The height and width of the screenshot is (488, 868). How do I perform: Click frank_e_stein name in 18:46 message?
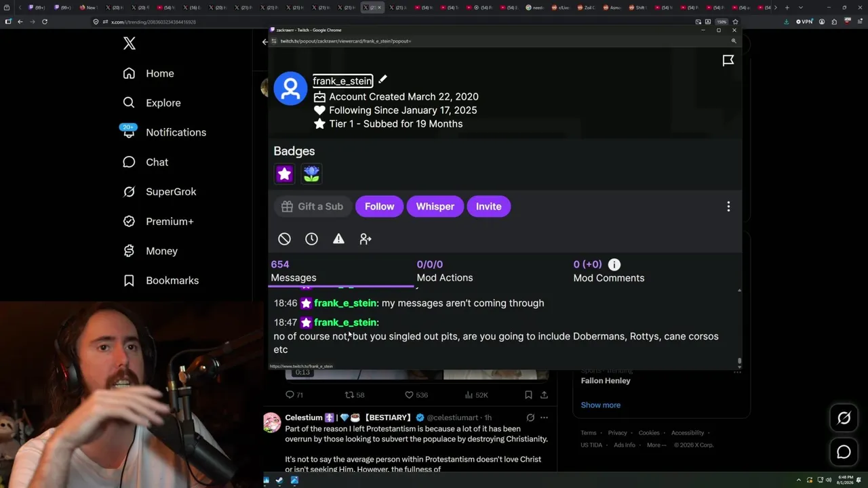(x=345, y=303)
